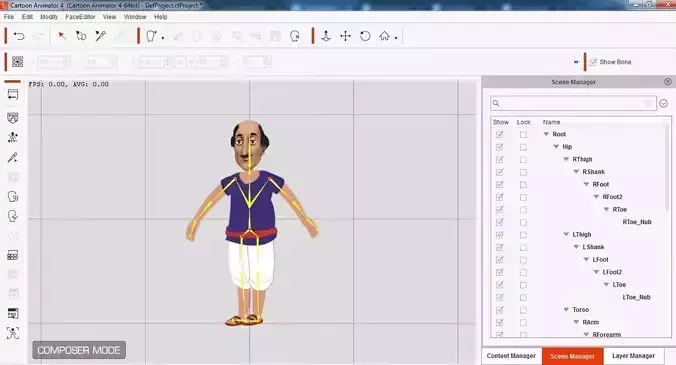Select the Rotate tool icon
This screenshot has width=676, height=365.
click(365, 36)
